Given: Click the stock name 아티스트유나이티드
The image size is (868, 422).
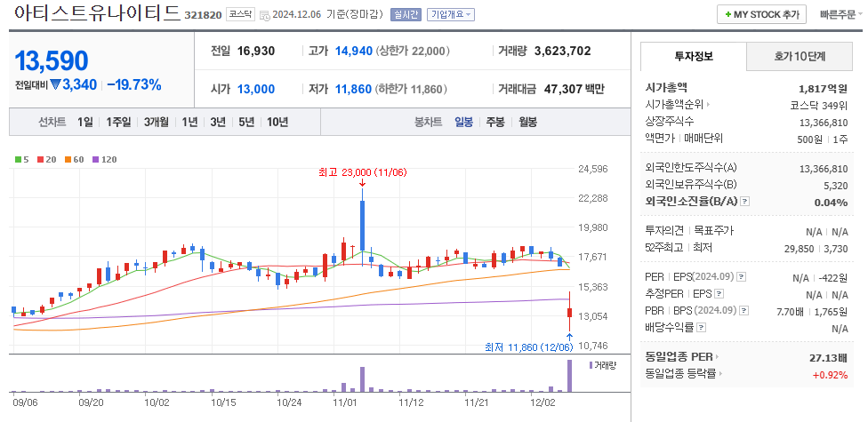Looking at the screenshot, I should click(x=97, y=12).
